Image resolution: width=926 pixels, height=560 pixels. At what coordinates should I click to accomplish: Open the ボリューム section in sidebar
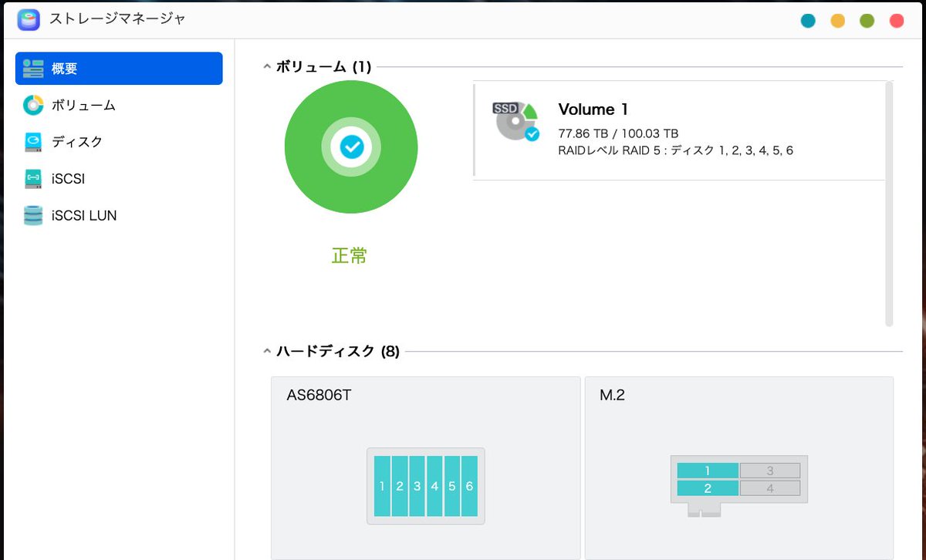(x=83, y=106)
